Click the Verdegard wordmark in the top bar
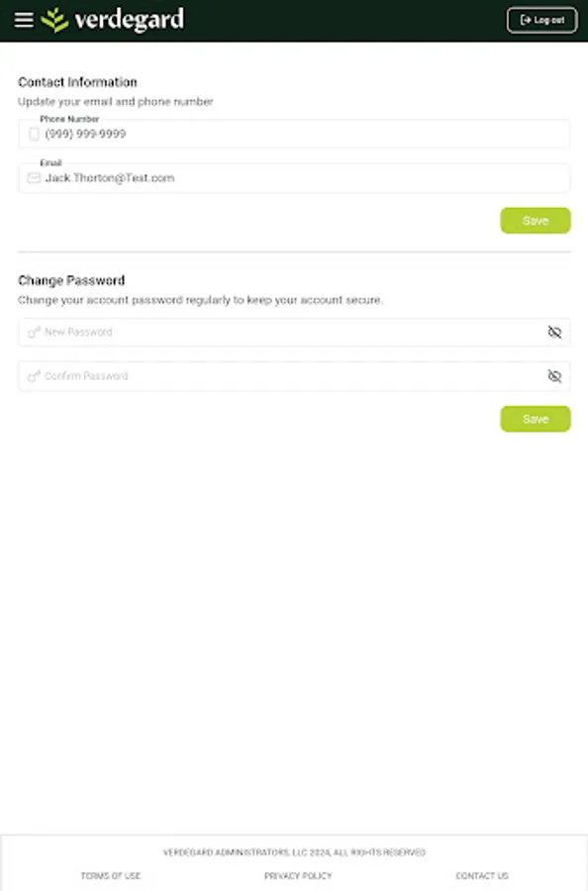The image size is (588, 891). [x=130, y=19]
